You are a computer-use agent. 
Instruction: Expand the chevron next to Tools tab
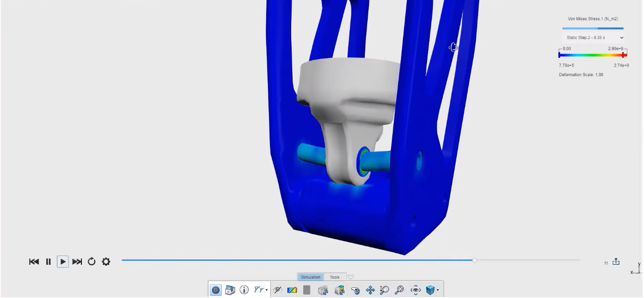[x=350, y=277]
